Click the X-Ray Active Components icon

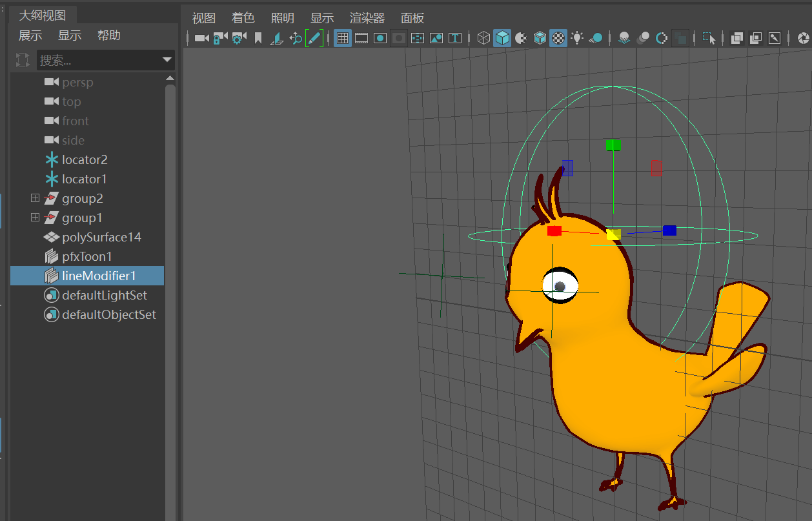point(756,38)
